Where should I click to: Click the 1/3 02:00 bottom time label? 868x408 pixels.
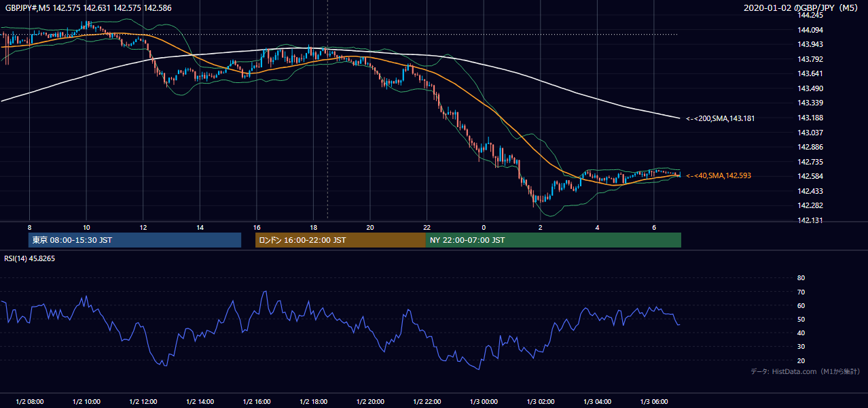point(540,402)
